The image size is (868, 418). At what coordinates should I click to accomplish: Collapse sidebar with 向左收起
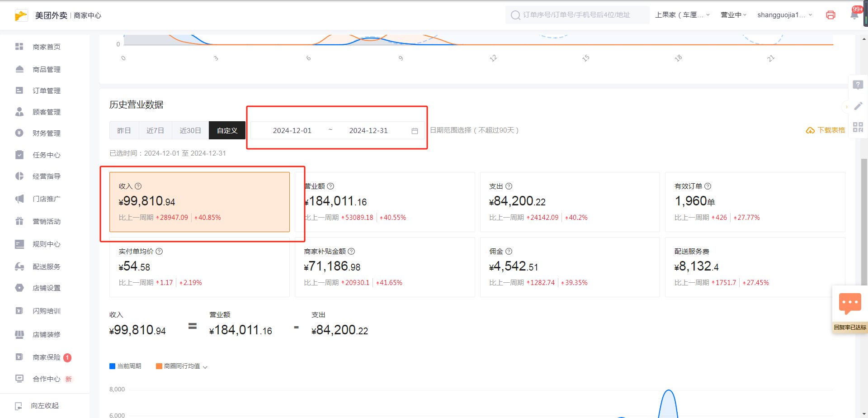click(x=44, y=406)
